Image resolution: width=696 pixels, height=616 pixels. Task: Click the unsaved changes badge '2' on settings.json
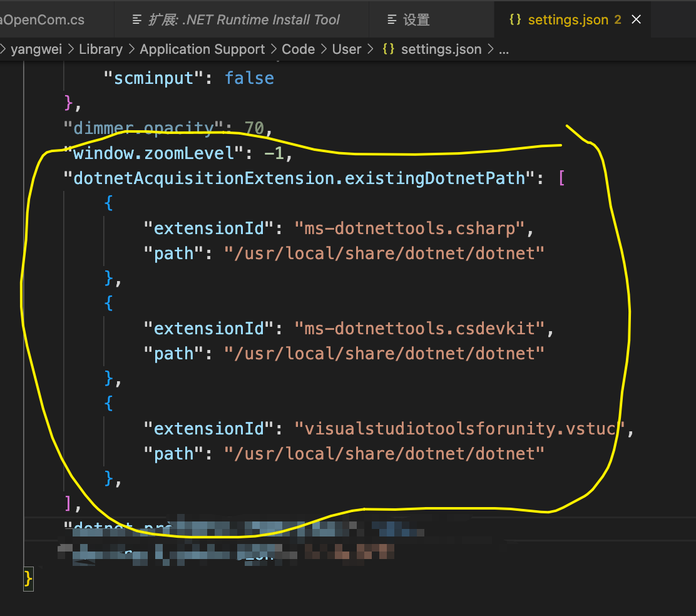click(x=617, y=19)
